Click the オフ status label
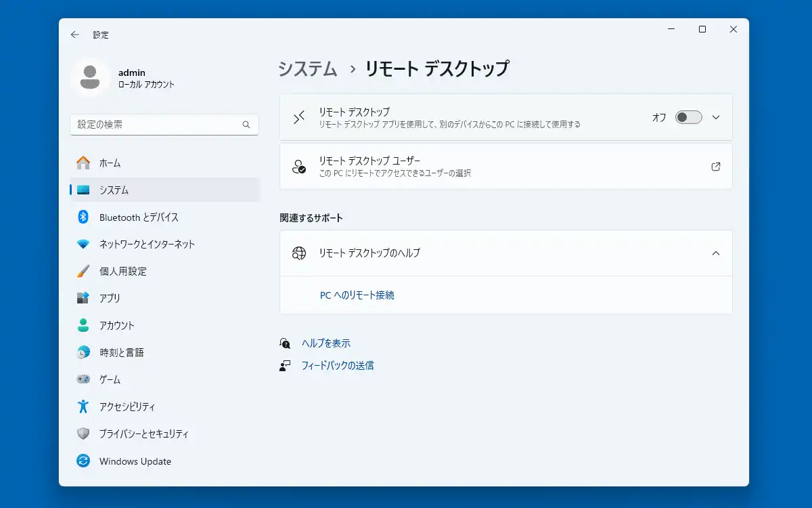This screenshot has height=508, width=812. click(659, 117)
